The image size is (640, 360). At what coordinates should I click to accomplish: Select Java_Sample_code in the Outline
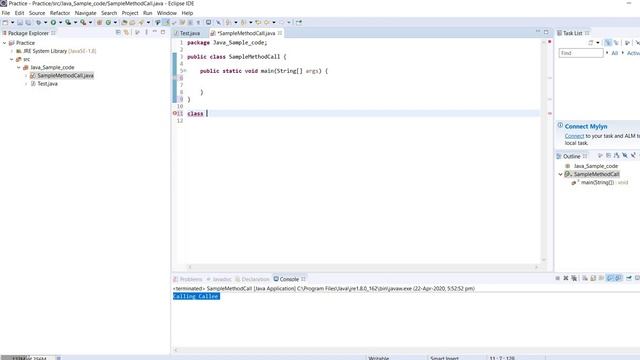pyautogui.click(x=596, y=166)
